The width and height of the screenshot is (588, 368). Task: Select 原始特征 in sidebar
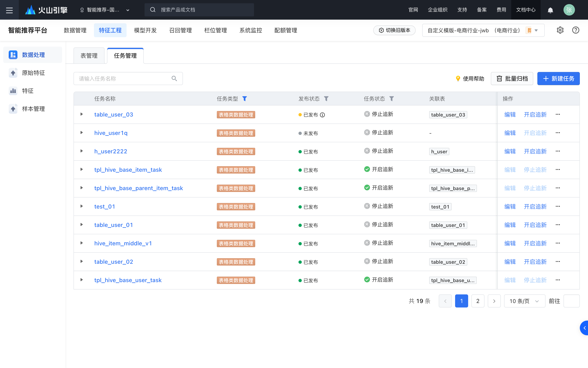[33, 73]
